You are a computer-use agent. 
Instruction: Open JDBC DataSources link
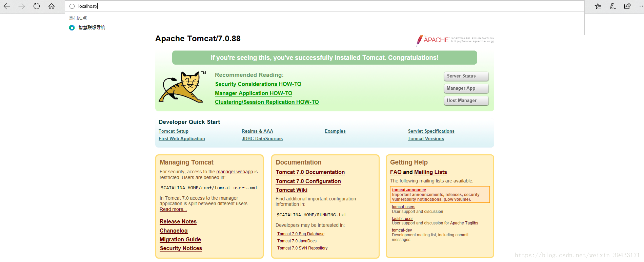point(262,139)
